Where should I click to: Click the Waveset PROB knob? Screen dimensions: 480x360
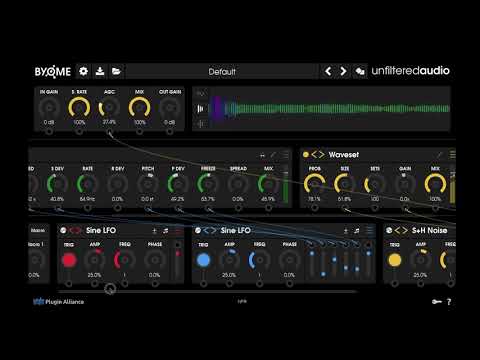pos(314,184)
